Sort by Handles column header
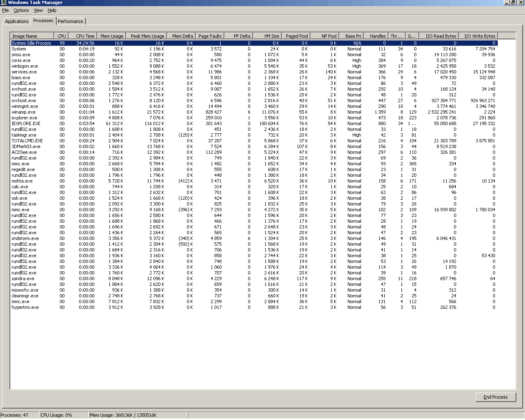Image resolution: width=525 pixels, height=420 pixels. (376, 36)
